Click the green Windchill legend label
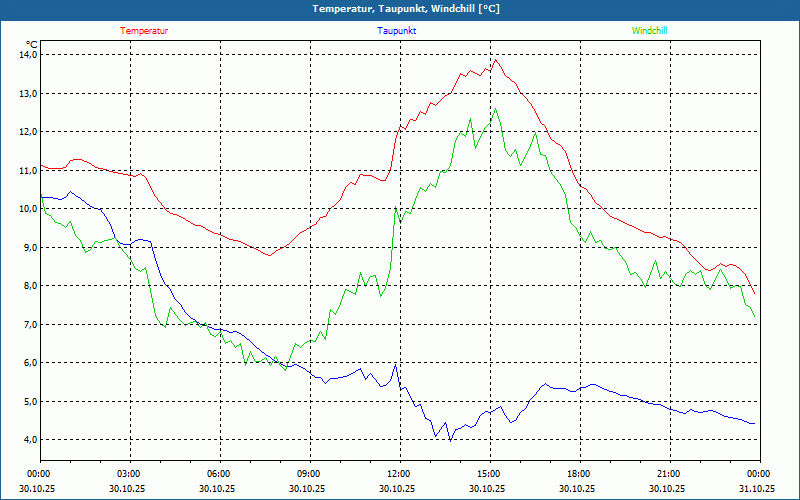800x500 pixels. coord(649,31)
